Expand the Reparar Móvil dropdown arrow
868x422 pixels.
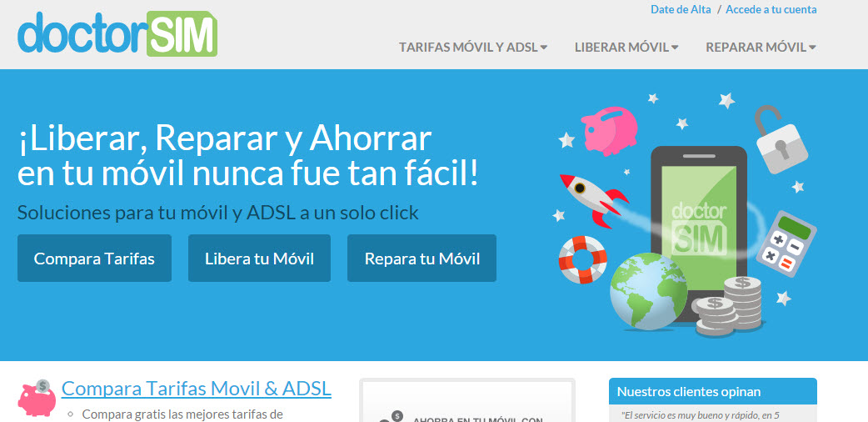(812, 48)
